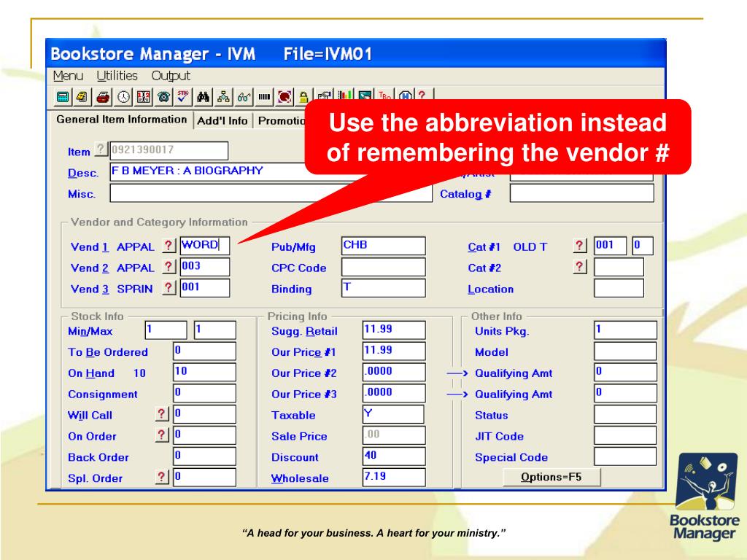
Task: Click the yellow notepad toolbar icon
Action: [82, 97]
